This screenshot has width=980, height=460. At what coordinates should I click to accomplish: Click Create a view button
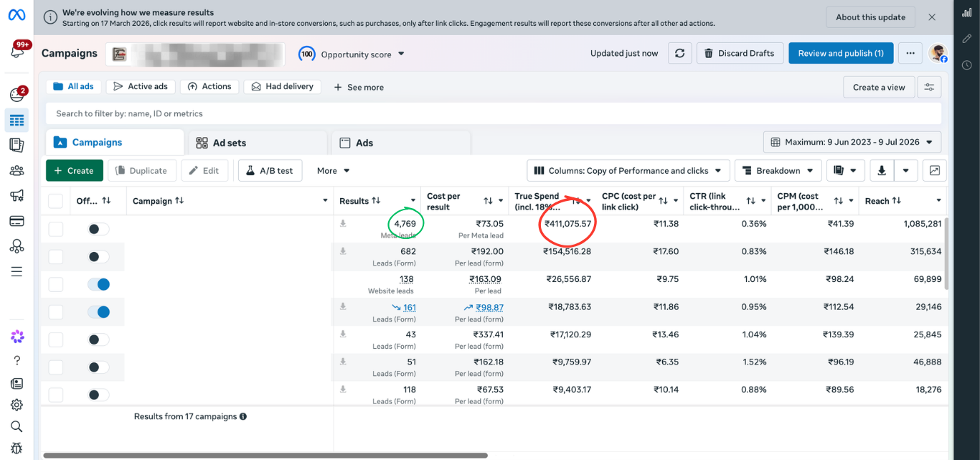[879, 87]
